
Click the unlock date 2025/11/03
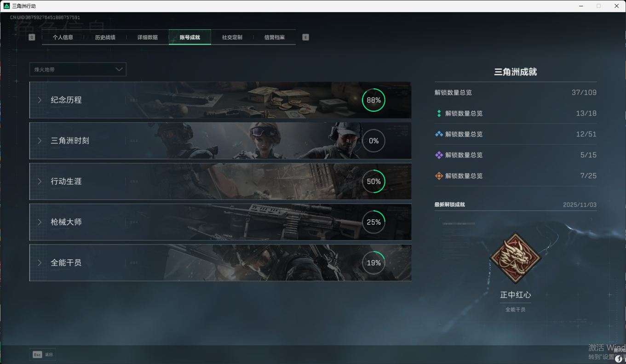[580, 205]
